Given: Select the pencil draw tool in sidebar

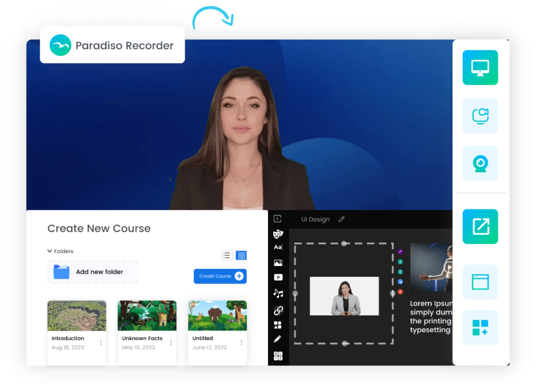Looking at the screenshot, I should coord(277,339).
